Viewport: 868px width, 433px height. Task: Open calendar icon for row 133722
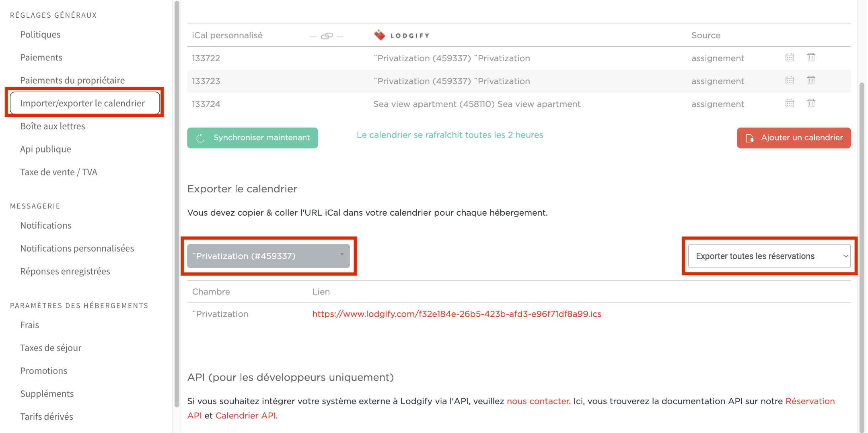[790, 58]
